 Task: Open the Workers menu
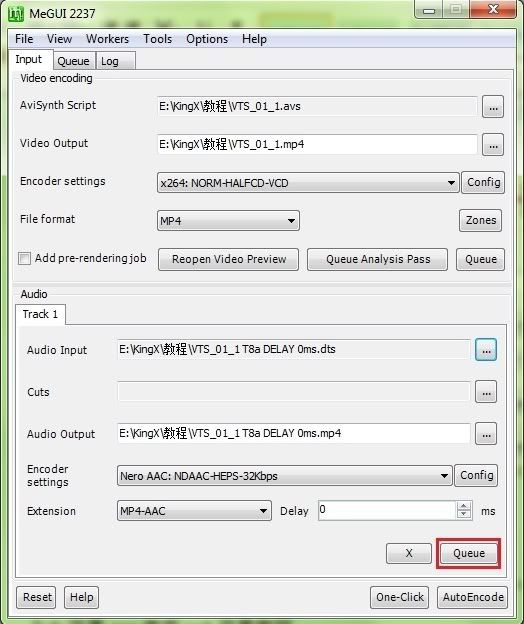[x=107, y=39]
